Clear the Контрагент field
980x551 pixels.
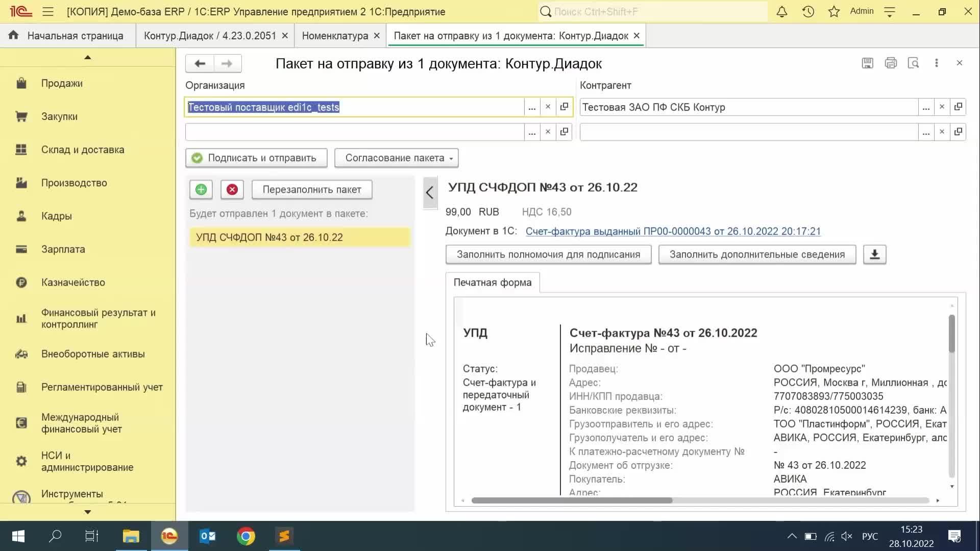click(942, 107)
